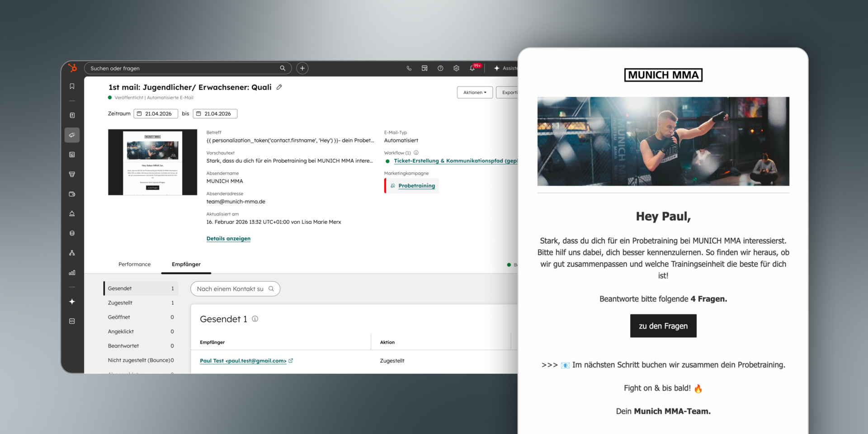Open the Service bell sidebar icon
Image resolution: width=868 pixels, height=434 pixels.
72,213
